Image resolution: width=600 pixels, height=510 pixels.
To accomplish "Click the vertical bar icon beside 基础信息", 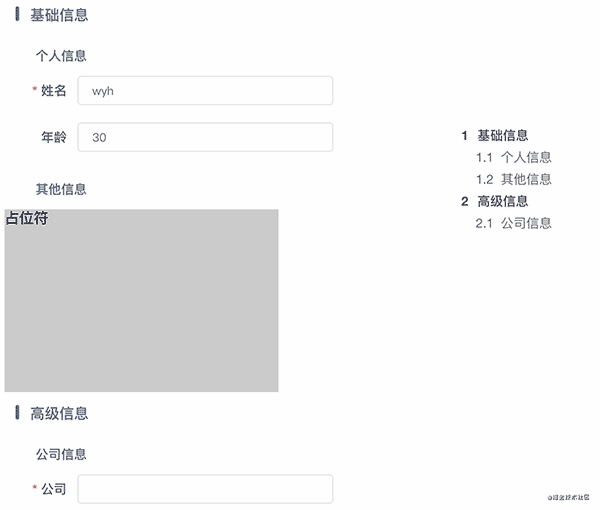I will 17,14.
